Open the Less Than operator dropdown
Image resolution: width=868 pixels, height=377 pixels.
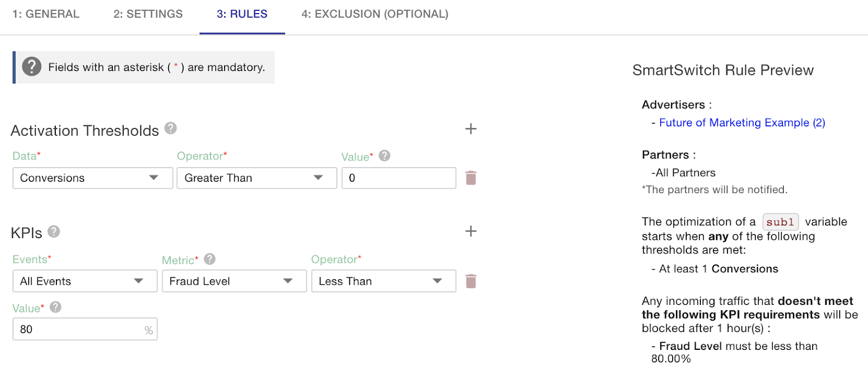pyautogui.click(x=384, y=281)
